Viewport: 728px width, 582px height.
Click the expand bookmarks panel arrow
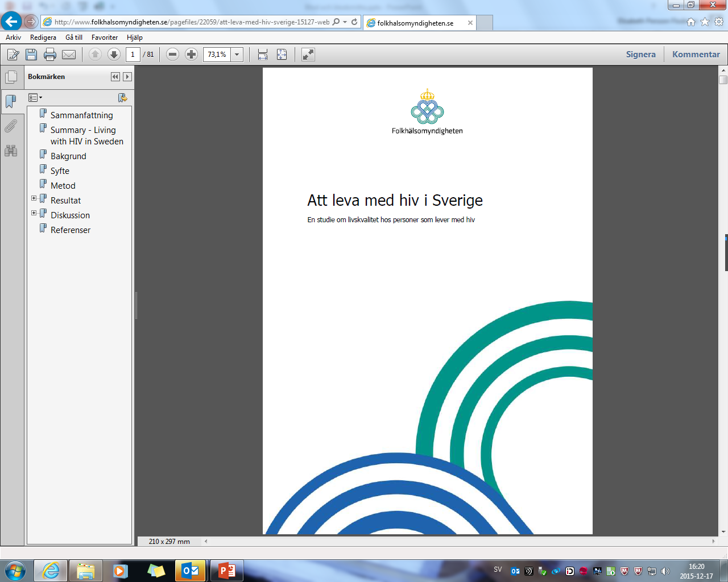[127, 77]
